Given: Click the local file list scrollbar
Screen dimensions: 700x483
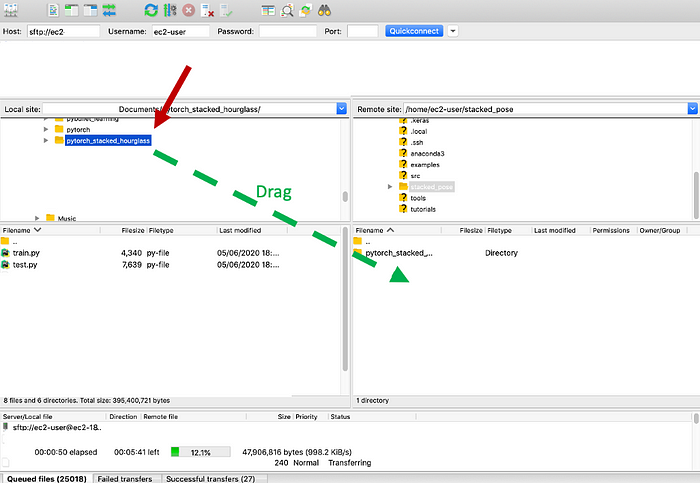Looking at the screenshot, I should [x=345, y=299].
